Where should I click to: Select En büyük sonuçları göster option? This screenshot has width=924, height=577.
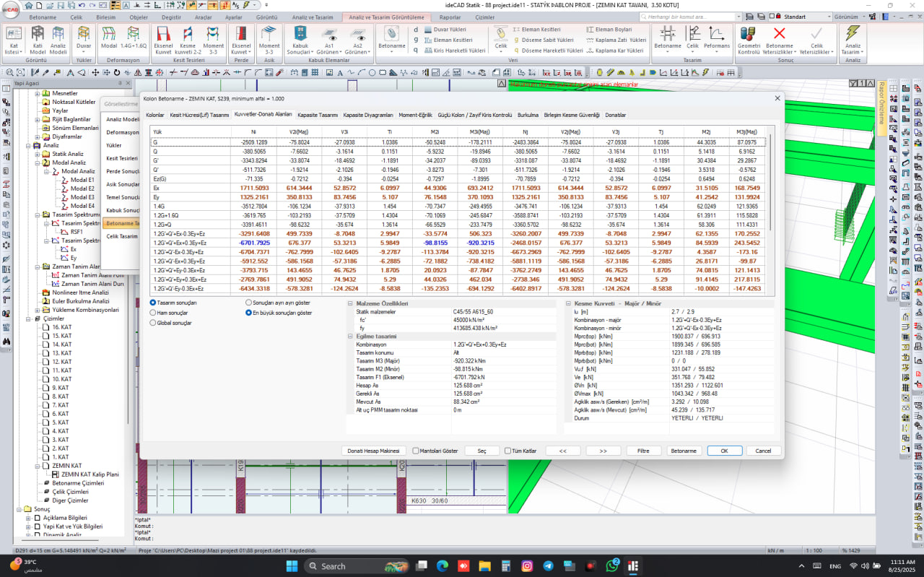click(x=248, y=313)
